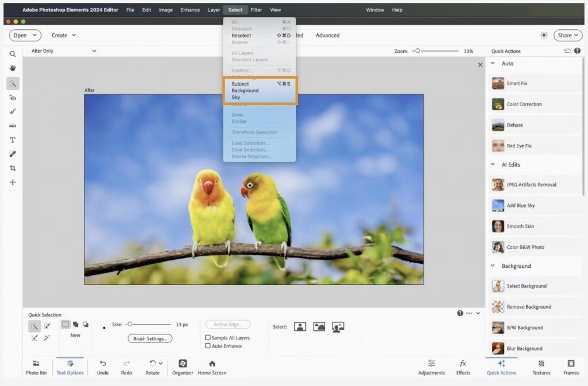This screenshot has height=386, width=588.
Task: Select the Subject option in tool options
Action: [300, 326]
